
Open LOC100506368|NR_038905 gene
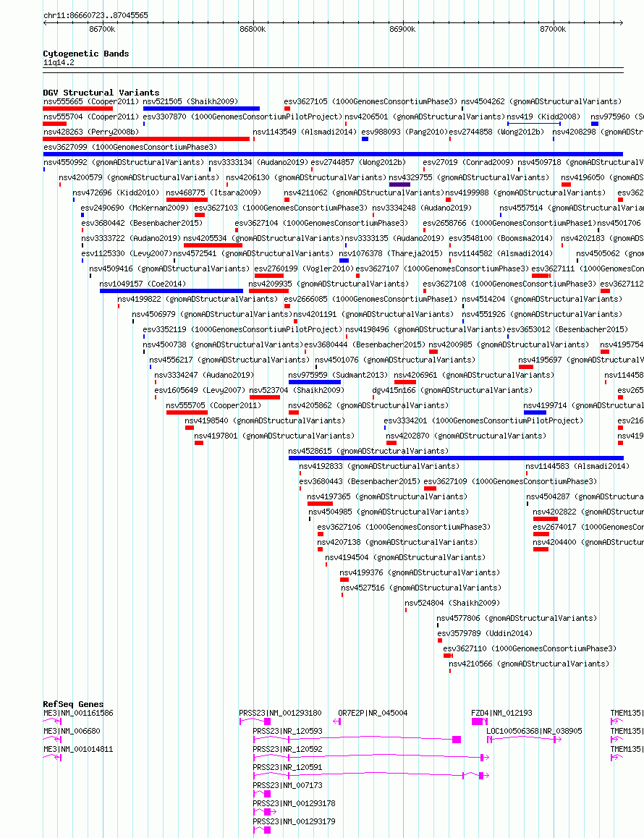(x=535, y=732)
